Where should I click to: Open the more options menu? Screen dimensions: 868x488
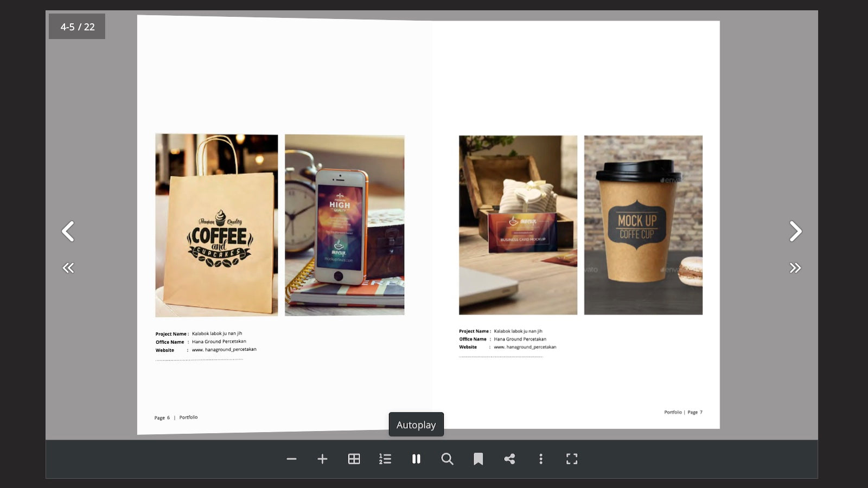(x=540, y=459)
